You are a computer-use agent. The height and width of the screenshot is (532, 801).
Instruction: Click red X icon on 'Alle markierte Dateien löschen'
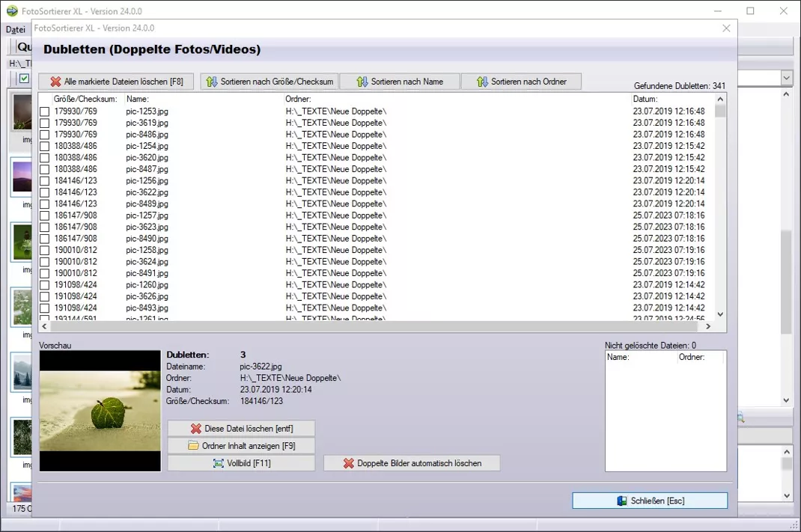pyautogui.click(x=55, y=82)
